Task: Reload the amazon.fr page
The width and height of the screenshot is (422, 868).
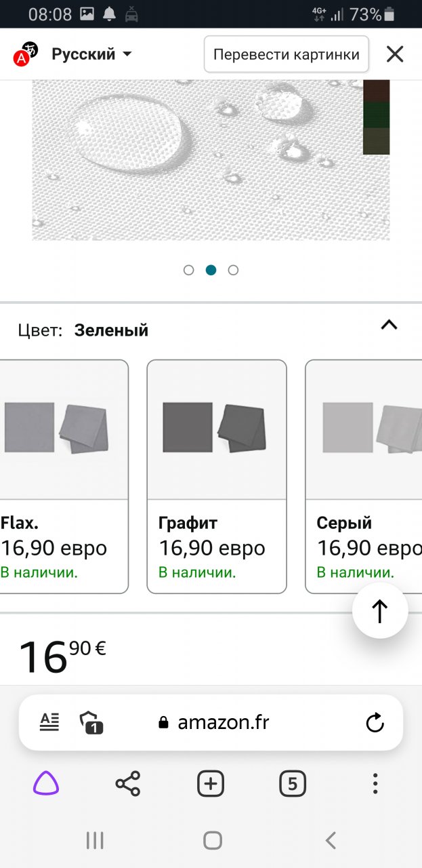Action: click(x=375, y=723)
